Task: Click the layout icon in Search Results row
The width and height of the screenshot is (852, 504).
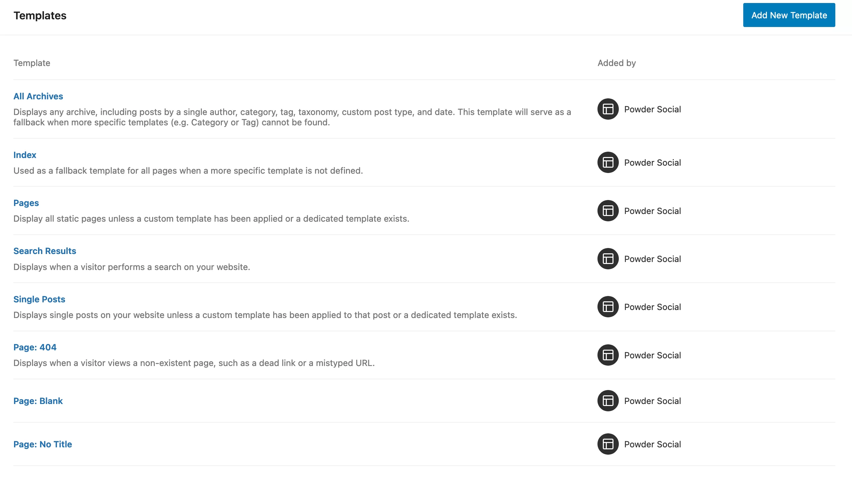Action: 608,259
